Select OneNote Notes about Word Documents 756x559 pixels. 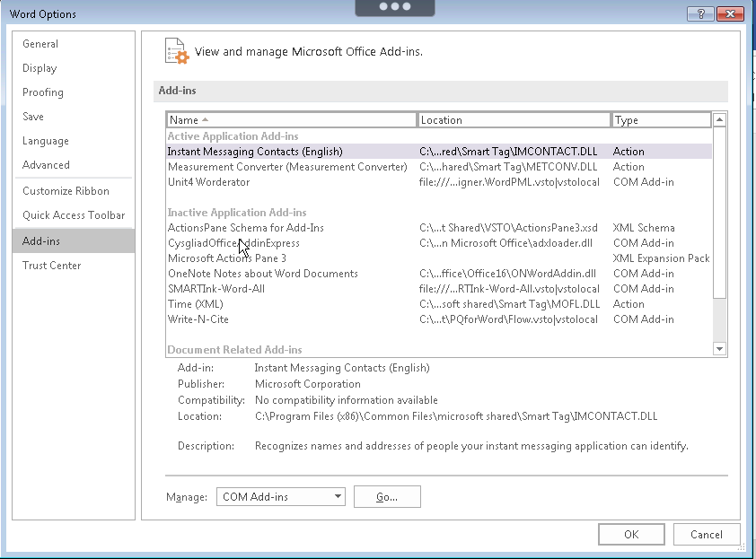[439, 274]
